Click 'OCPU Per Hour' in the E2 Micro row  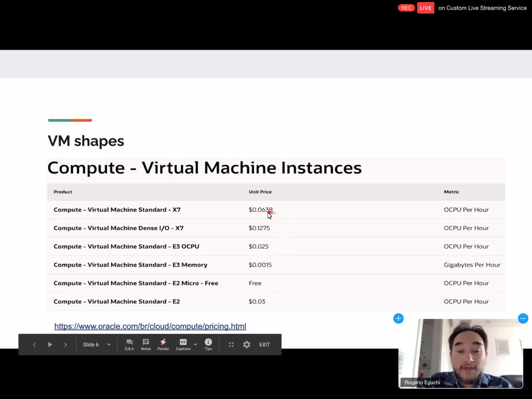point(466,283)
